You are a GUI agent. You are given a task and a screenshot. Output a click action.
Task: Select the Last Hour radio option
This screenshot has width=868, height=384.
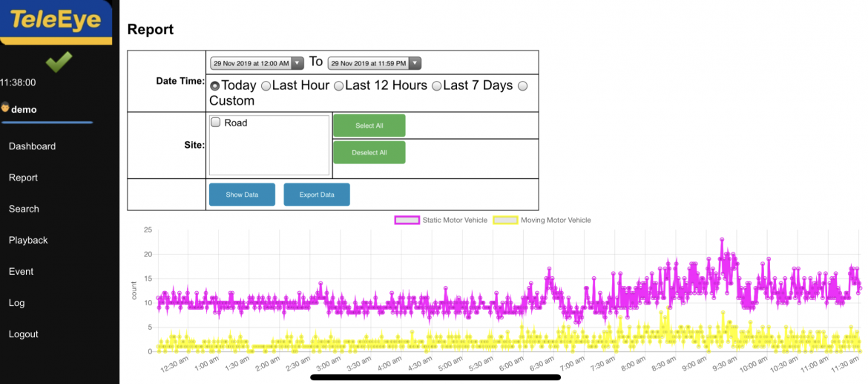click(x=266, y=86)
